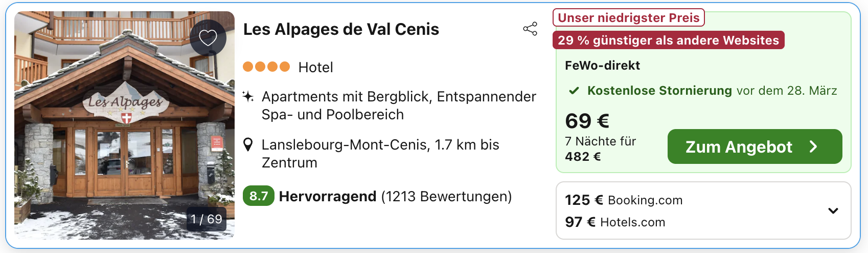This screenshot has width=868, height=253.
Task: Click the 29 % günstiger badge
Action: pos(668,40)
